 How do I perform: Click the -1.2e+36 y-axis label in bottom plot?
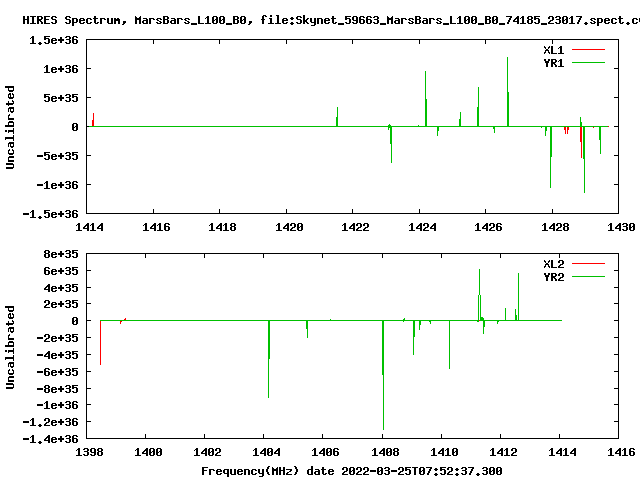point(50,422)
